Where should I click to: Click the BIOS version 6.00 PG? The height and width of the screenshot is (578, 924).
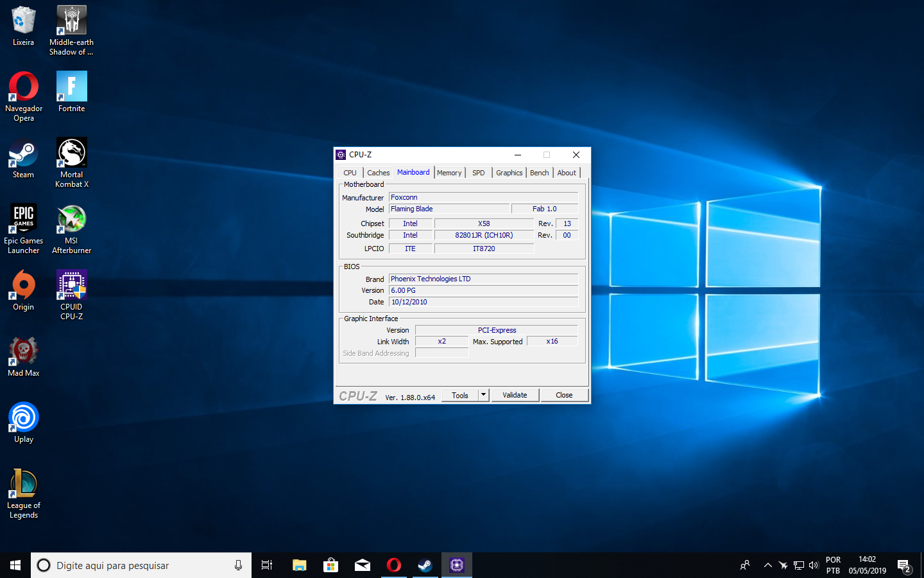[x=484, y=290]
